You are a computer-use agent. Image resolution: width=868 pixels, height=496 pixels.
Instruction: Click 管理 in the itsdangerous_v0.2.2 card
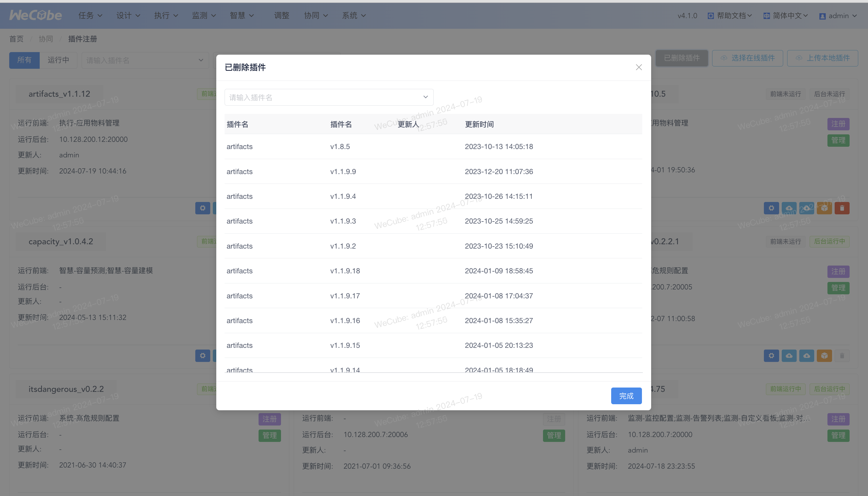(270, 435)
